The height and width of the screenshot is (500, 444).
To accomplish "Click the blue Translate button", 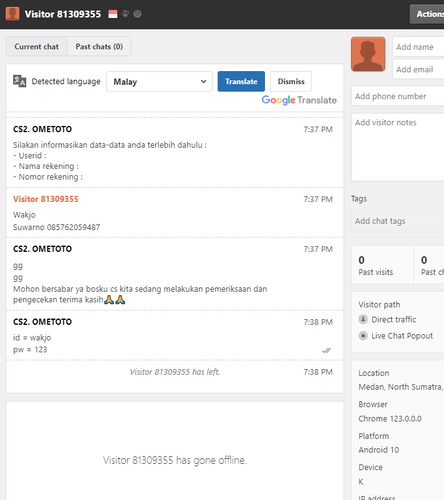I will (241, 81).
